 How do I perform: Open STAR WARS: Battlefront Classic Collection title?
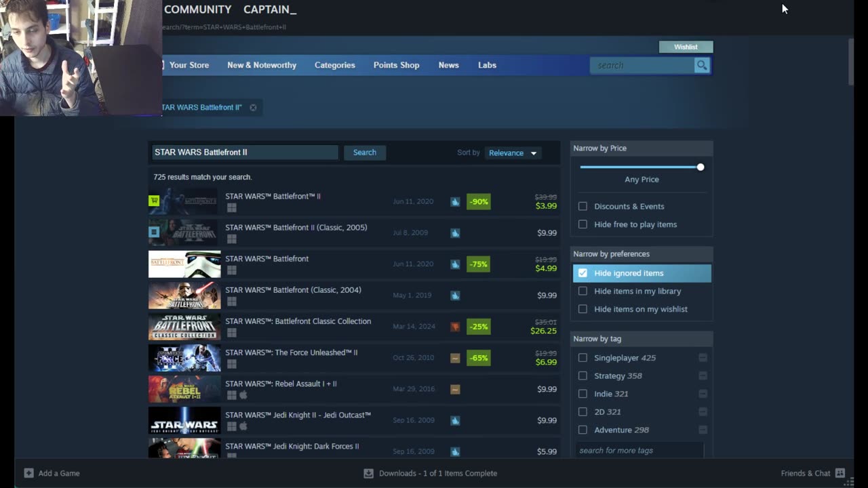(298, 321)
